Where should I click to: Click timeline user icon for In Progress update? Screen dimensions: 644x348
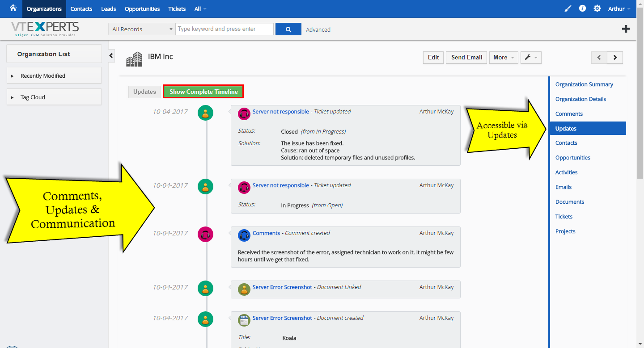click(x=205, y=186)
